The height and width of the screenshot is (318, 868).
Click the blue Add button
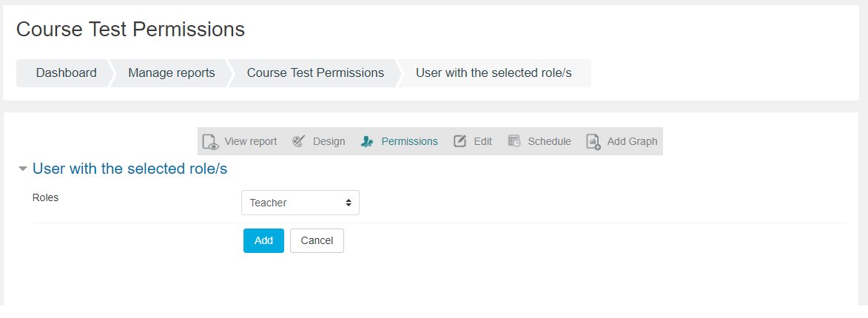click(x=263, y=240)
